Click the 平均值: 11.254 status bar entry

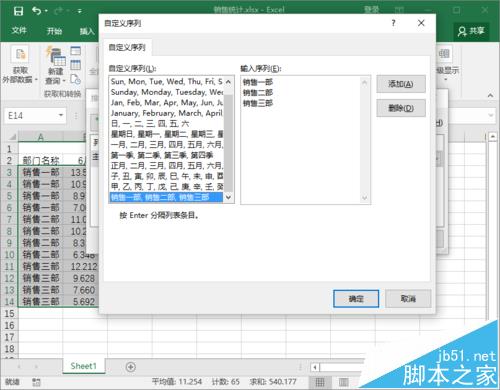tap(177, 382)
